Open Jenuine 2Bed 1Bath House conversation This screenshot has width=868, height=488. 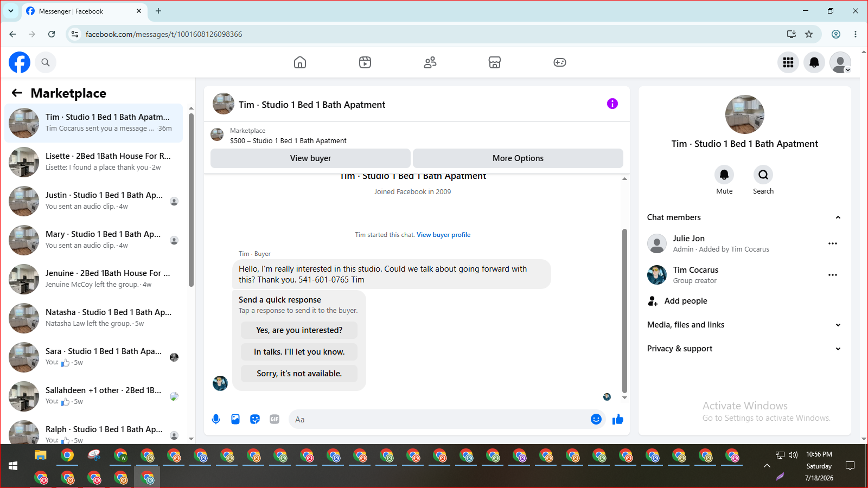point(94,279)
